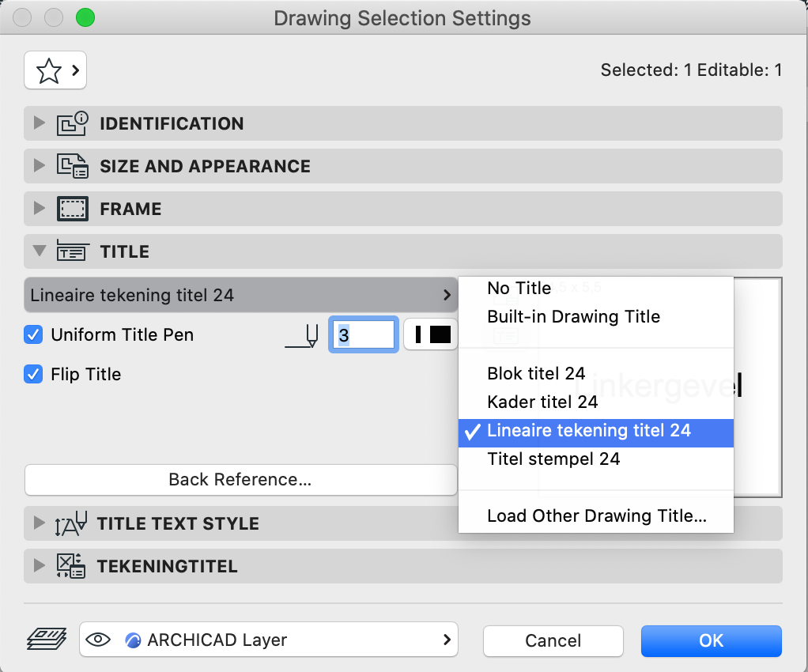Cancel the dialog
808x672 pixels.
[553, 640]
